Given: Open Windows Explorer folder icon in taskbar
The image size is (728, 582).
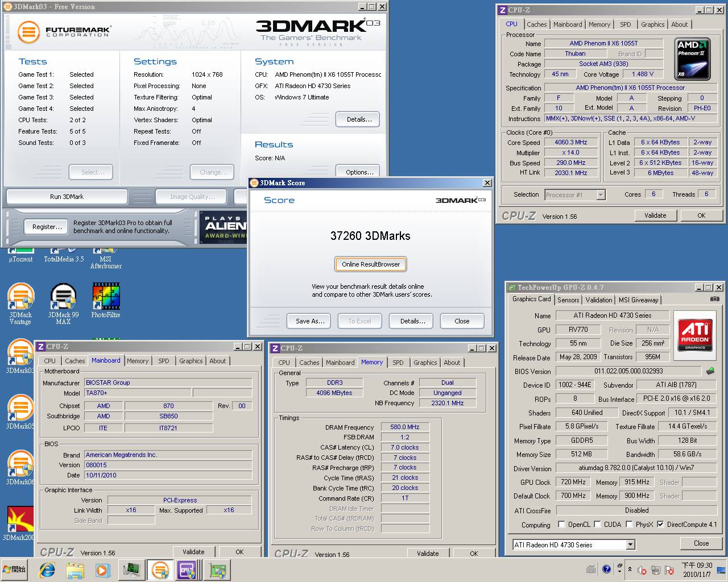Looking at the screenshot, I should pos(75,570).
